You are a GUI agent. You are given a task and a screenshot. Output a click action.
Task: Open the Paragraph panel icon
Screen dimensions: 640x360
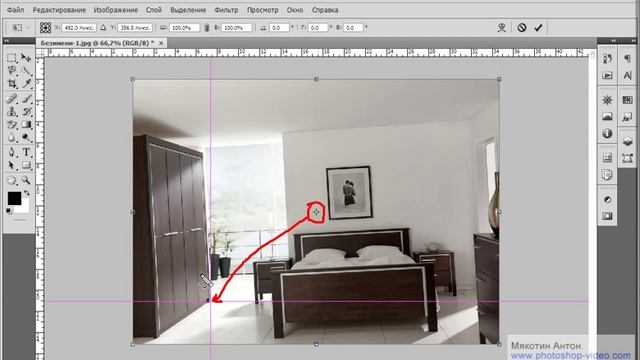(x=627, y=59)
